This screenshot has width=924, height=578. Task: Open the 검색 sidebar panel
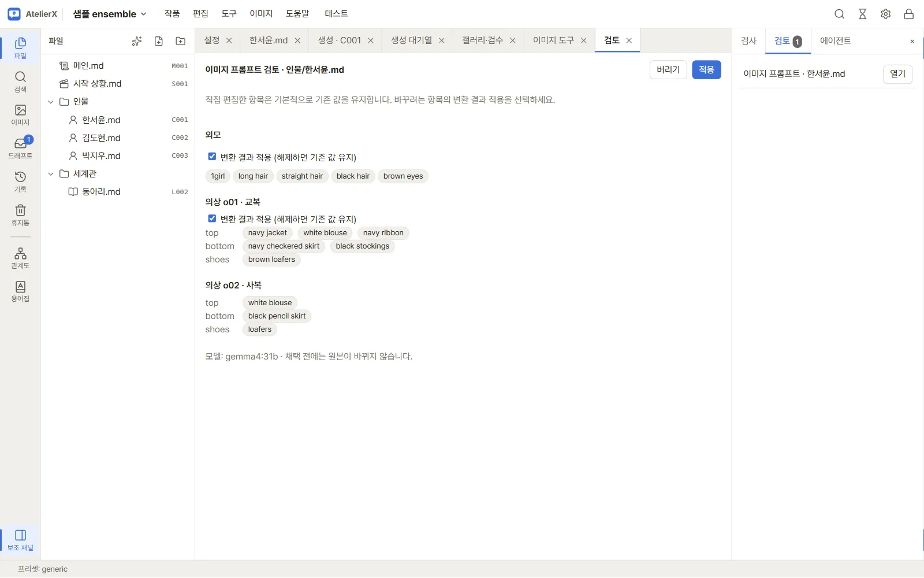pyautogui.click(x=20, y=81)
